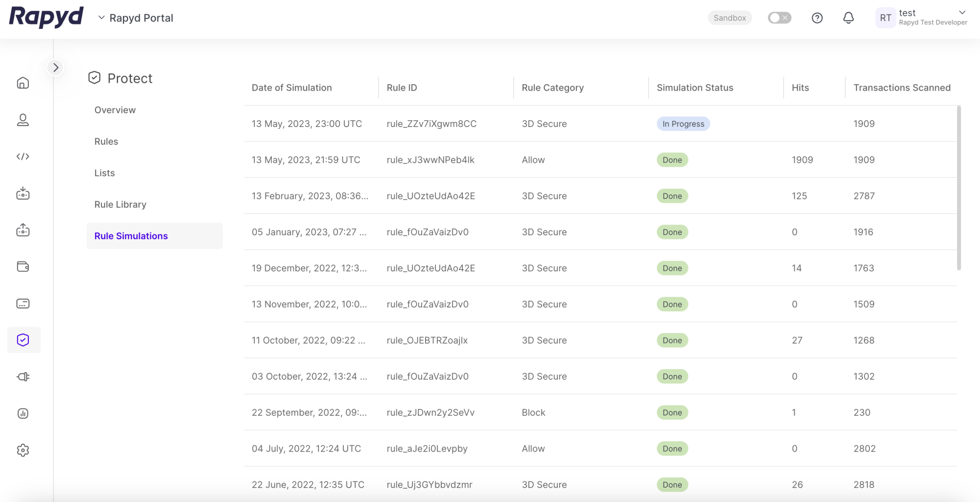Viewport: 980px width, 502px height.
Task: Click the wallet icon in sidebar
Action: coord(23,267)
